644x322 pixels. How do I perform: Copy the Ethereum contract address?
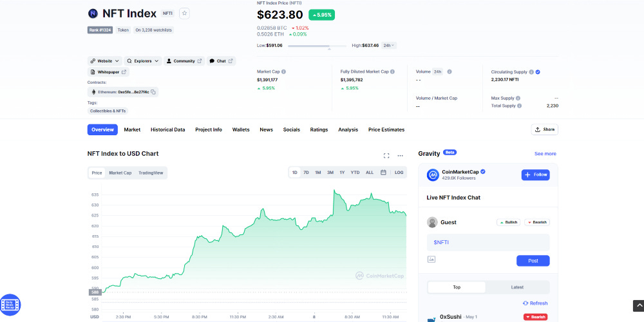tap(153, 92)
